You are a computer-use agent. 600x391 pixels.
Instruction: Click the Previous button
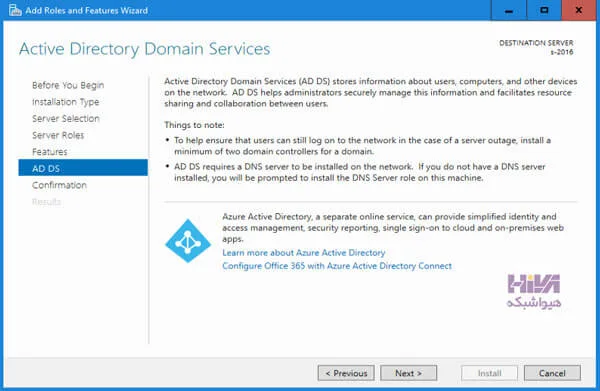pos(346,373)
